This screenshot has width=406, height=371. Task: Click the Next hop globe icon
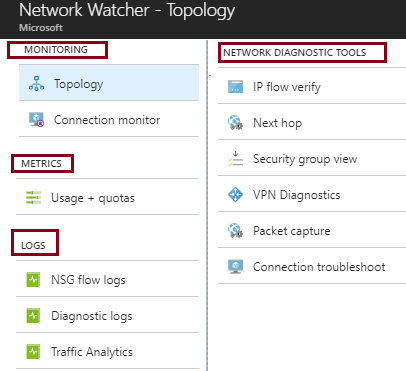(x=235, y=122)
